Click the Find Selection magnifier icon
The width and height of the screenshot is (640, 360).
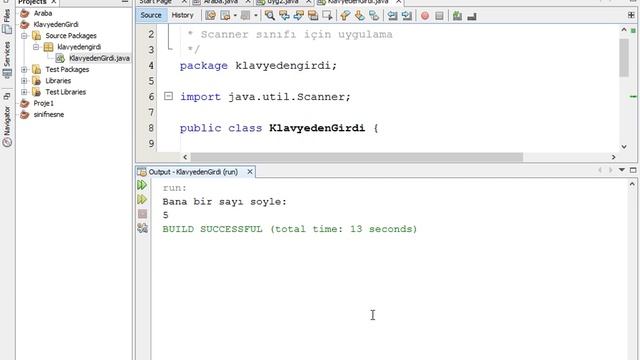click(x=269, y=16)
